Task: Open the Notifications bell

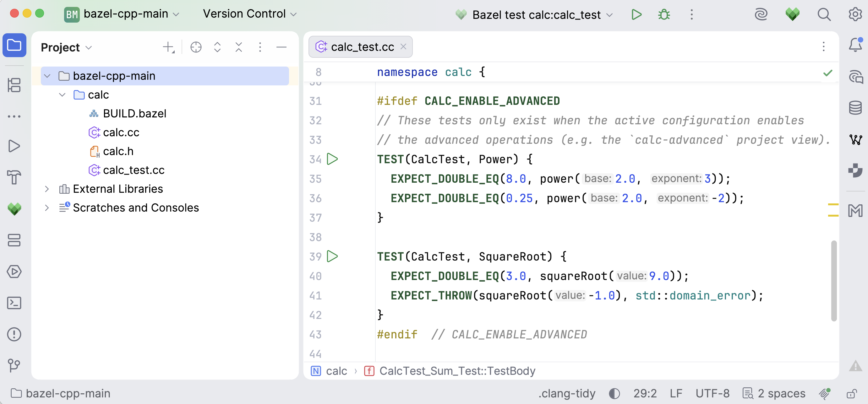Action: tap(855, 45)
